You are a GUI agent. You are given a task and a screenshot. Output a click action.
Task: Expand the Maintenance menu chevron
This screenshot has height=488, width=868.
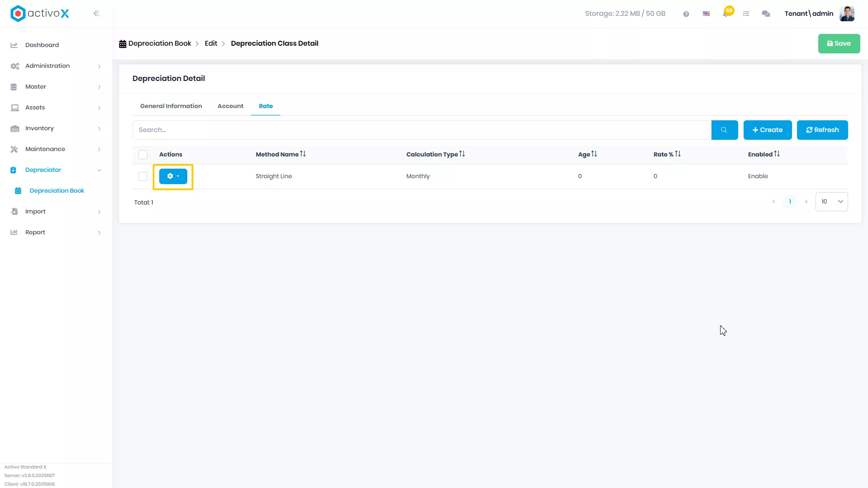[x=99, y=150]
